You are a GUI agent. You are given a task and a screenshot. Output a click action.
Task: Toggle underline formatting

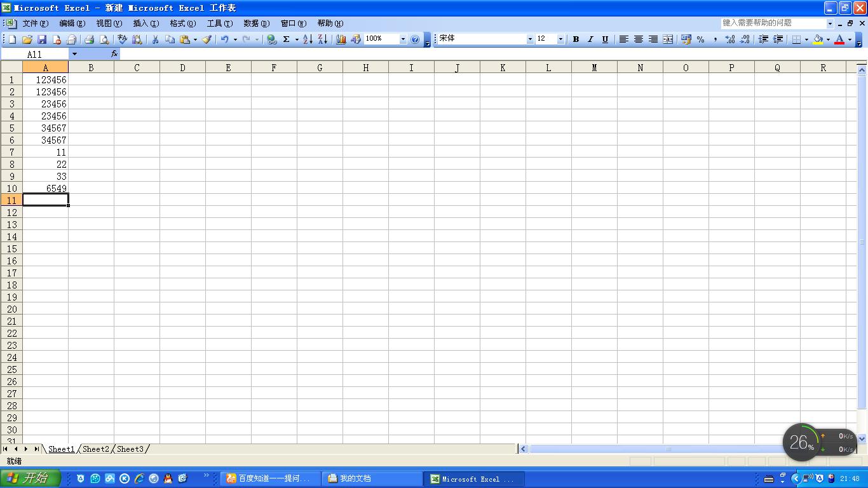605,39
